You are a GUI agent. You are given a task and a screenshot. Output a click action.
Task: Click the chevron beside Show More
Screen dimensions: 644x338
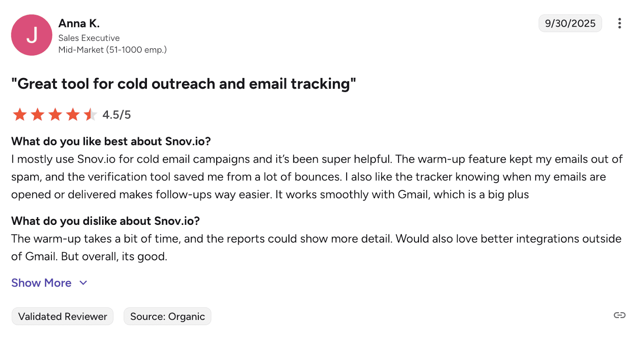click(83, 283)
